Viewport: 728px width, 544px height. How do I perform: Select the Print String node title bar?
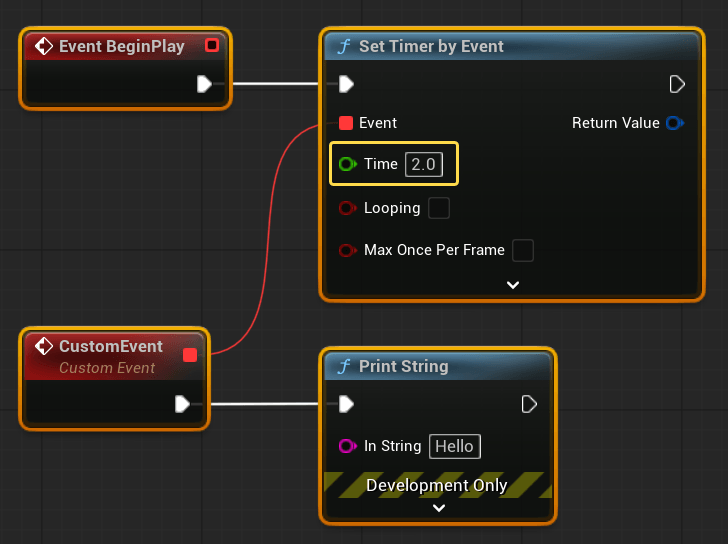pos(403,367)
